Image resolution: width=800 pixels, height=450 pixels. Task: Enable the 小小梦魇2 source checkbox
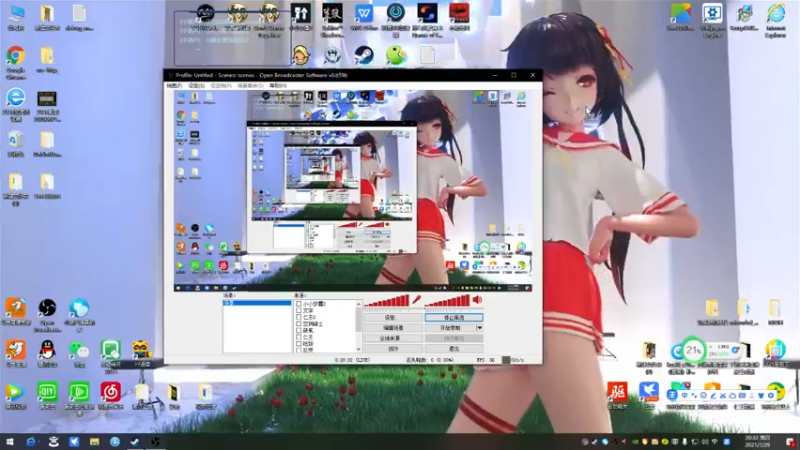coord(298,304)
